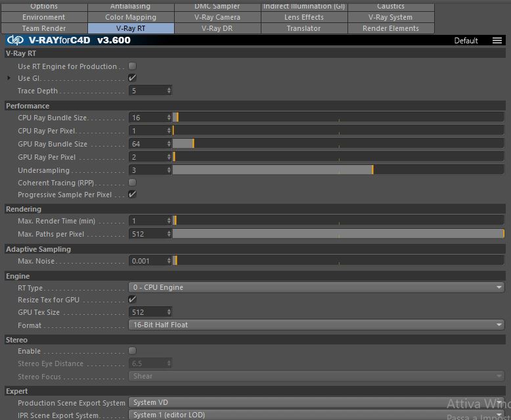Switch to the V-Ray RT tab
The height and width of the screenshot is (420, 511).
click(x=131, y=28)
